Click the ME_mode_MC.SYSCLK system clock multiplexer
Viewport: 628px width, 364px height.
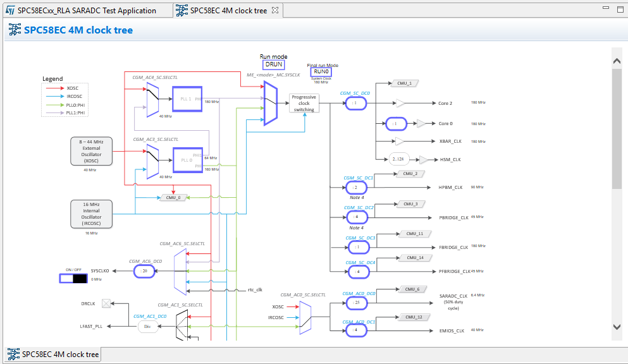[270, 103]
